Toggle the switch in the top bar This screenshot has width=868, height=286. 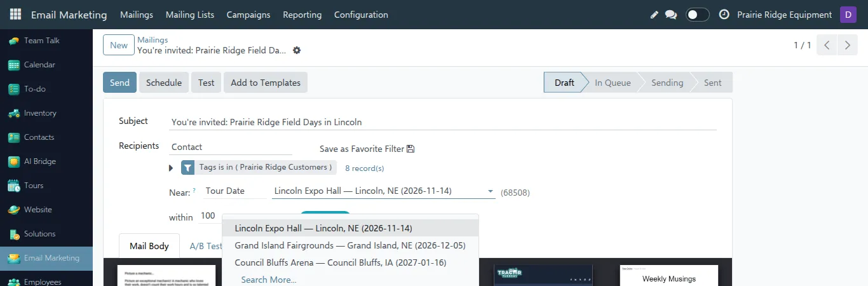click(698, 15)
